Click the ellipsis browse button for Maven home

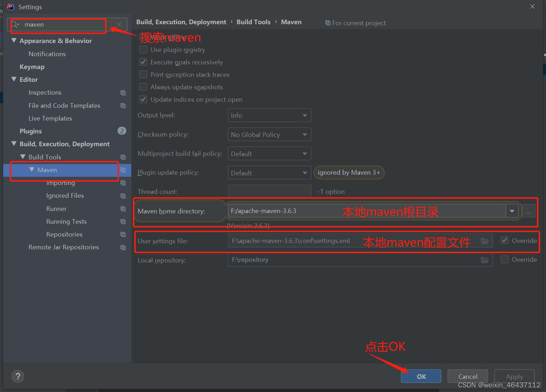click(x=529, y=211)
